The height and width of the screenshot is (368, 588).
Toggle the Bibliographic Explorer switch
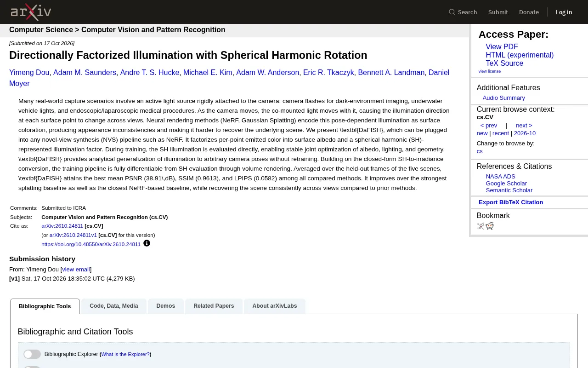tap(32, 354)
